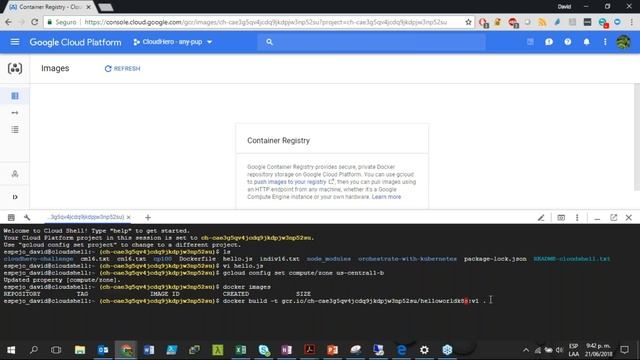This screenshot has width=640, height=360.
Task: Open Task View on taskbar
Action: pos(56,350)
